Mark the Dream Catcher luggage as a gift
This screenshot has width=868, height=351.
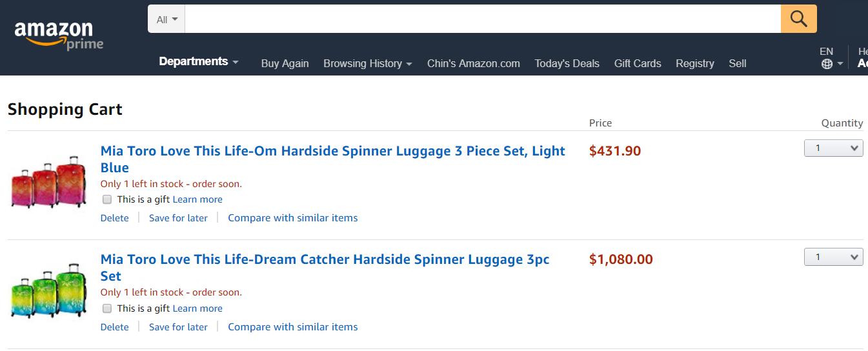pyautogui.click(x=107, y=308)
